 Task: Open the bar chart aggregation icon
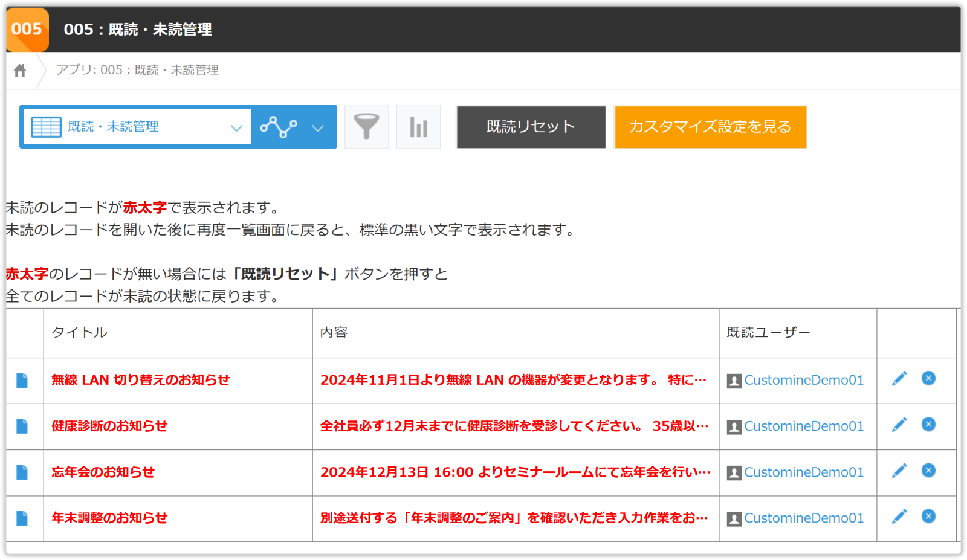point(418,127)
